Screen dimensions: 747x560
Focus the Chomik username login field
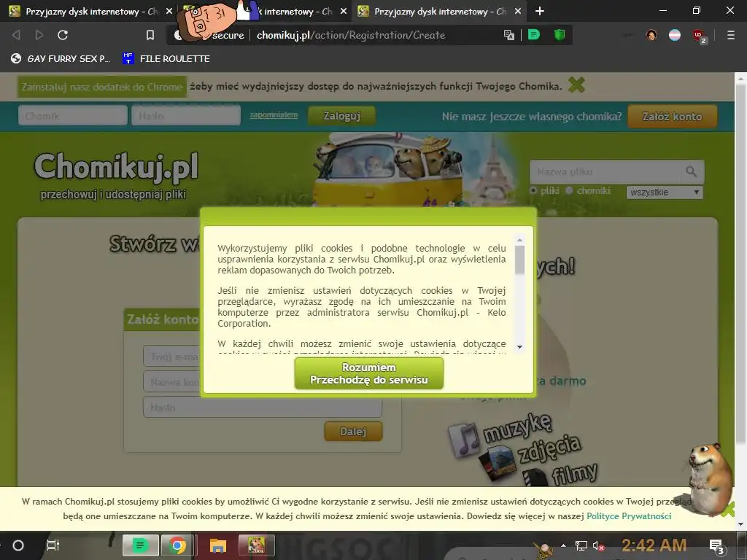(x=72, y=116)
